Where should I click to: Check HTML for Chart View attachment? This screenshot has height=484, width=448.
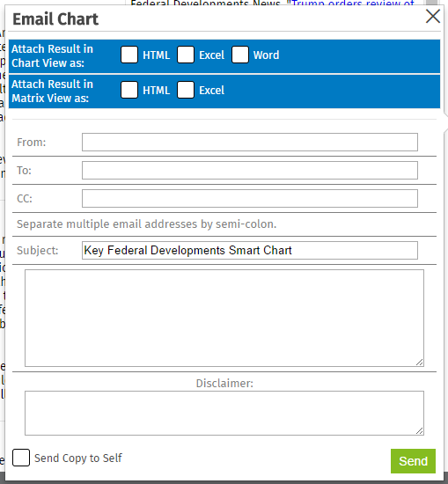tap(129, 55)
